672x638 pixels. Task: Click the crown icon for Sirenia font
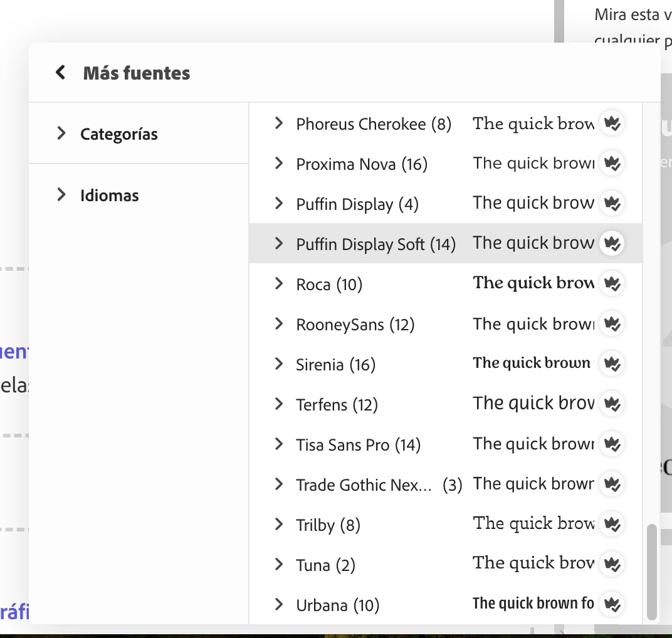point(612,363)
